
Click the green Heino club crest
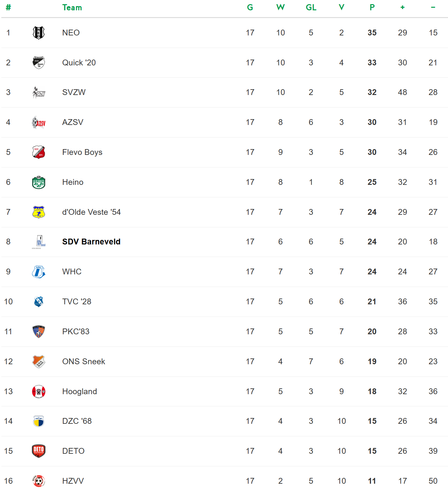39,182
